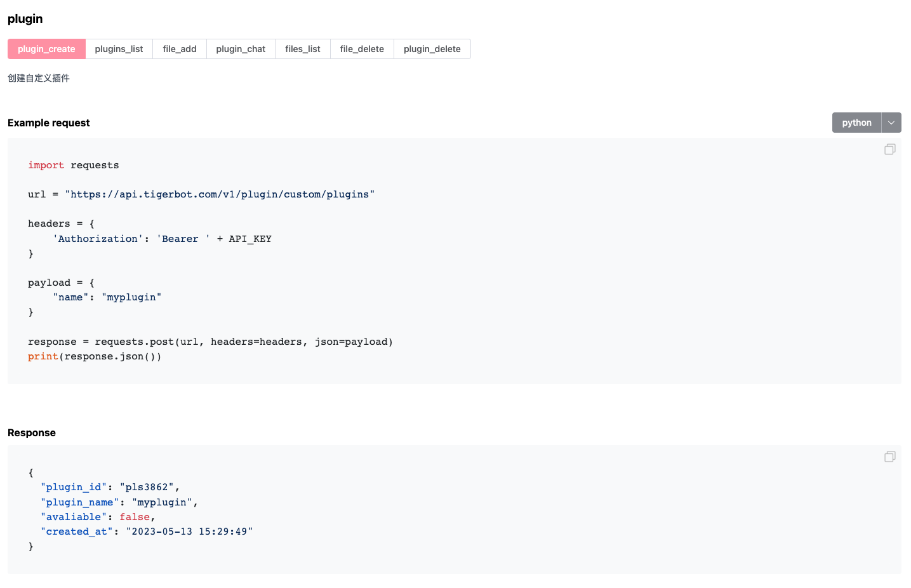This screenshot has height=588, width=911.
Task: Click the highlighted plugin_create tab
Action: pyautogui.click(x=46, y=49)
